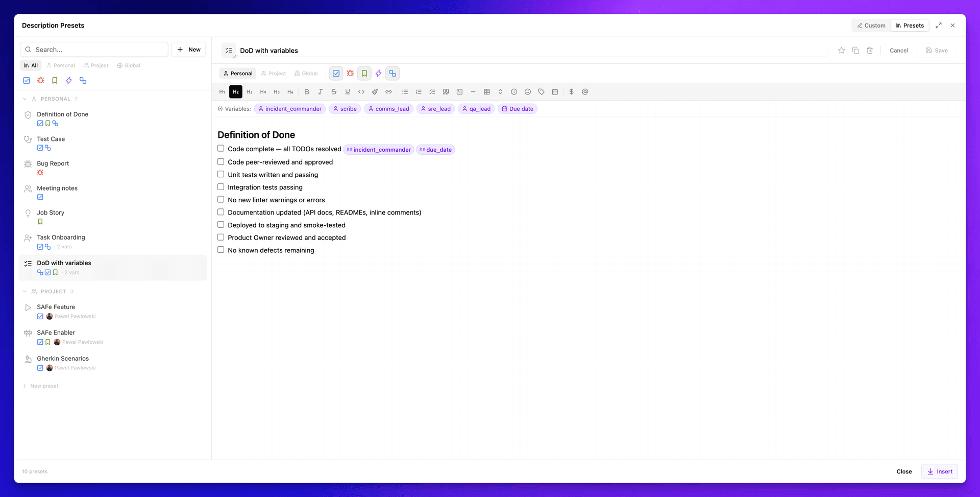
Task: Insert a table using the table icon
Action: click(x=486, y=91)
